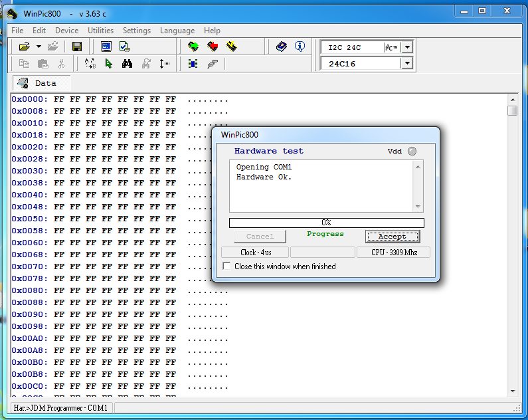528x420 pixels.
Task: Open the Edit menu
Action: tap(39, 31)
